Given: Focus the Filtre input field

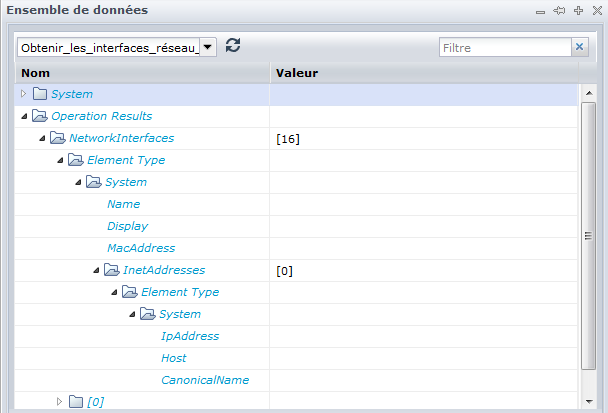Looking at the screenshot, I should [505, 47].
